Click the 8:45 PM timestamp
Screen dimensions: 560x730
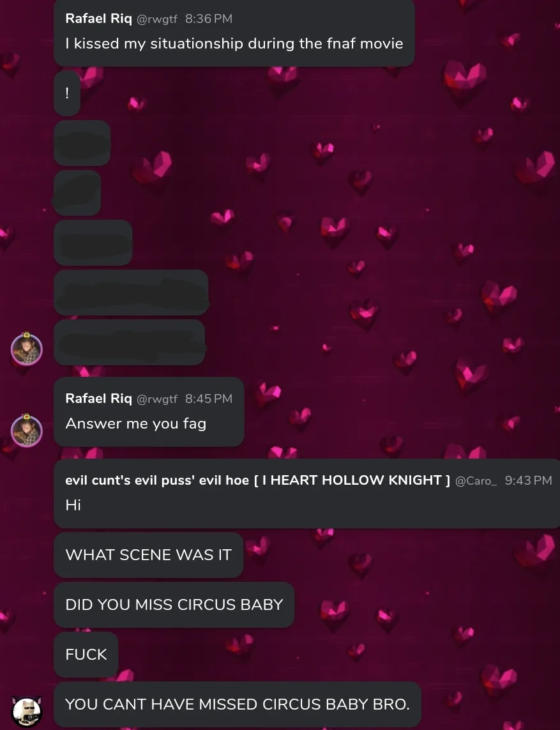(209, 399)
